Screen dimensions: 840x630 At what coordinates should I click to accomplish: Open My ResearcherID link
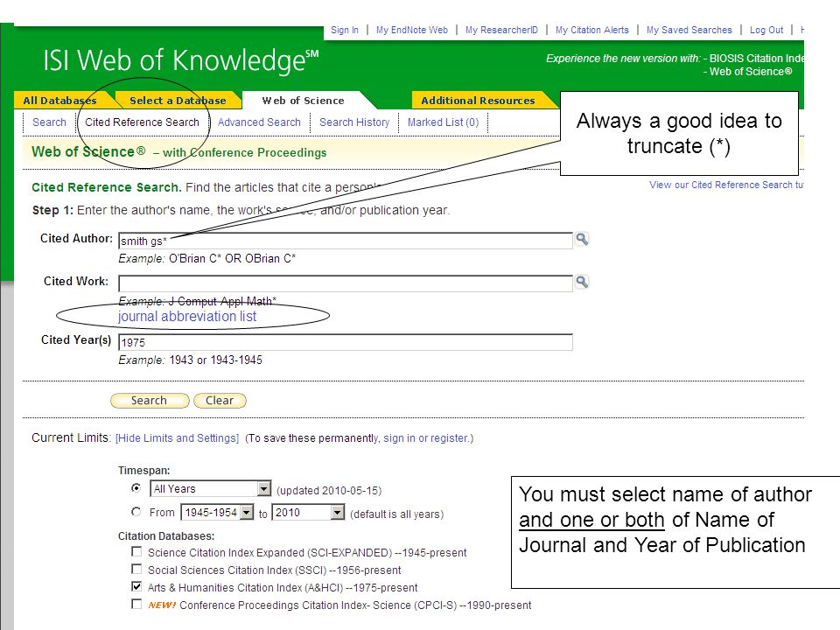pos(501,30)
